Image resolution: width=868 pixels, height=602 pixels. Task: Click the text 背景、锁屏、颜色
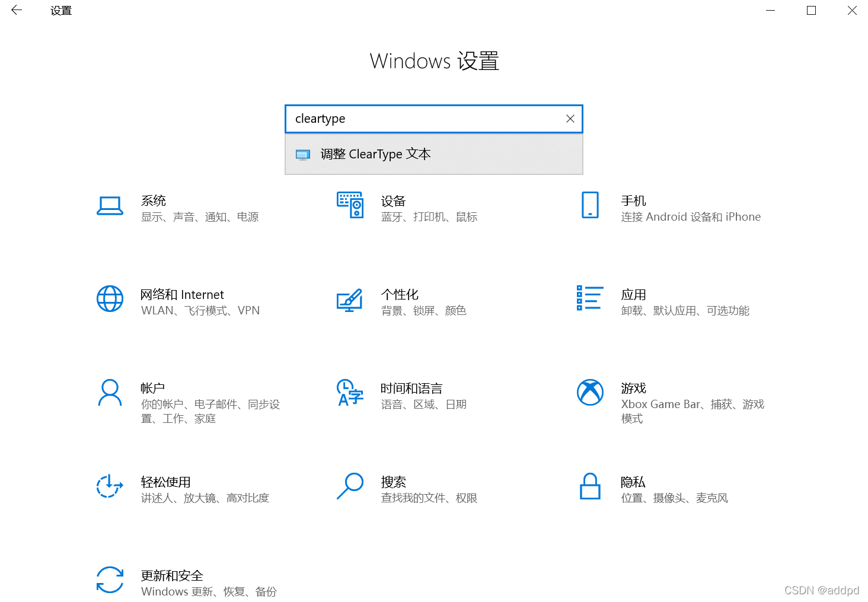424,311
